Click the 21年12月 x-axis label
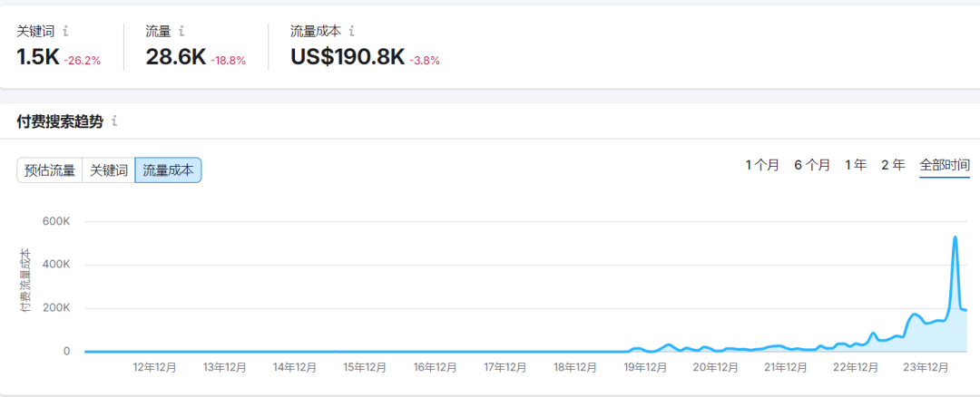Image resolution: width=980 pixels, height=397 pixels. point(787,368)
